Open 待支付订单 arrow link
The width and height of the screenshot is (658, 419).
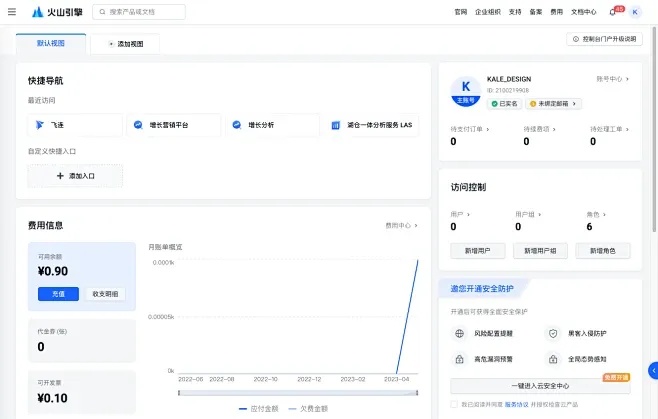click(x=470, y=129)
